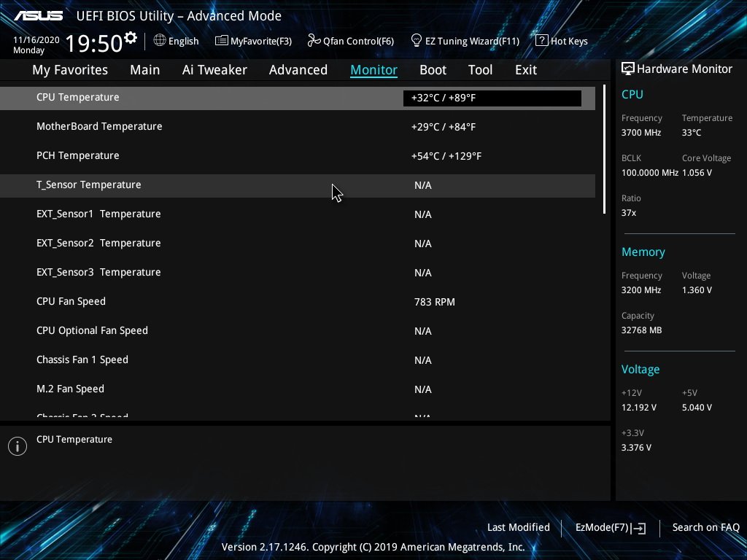Click the ASUS logo

coord(38,16)
